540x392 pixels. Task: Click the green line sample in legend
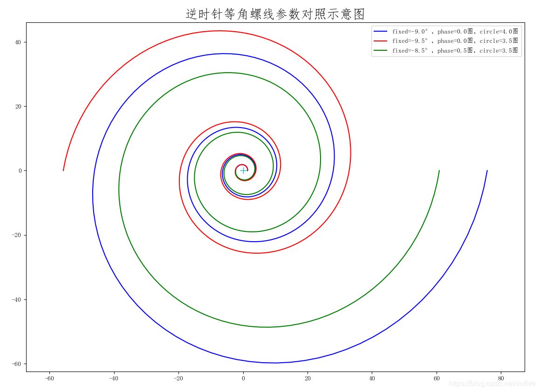[x=380, y=51]
